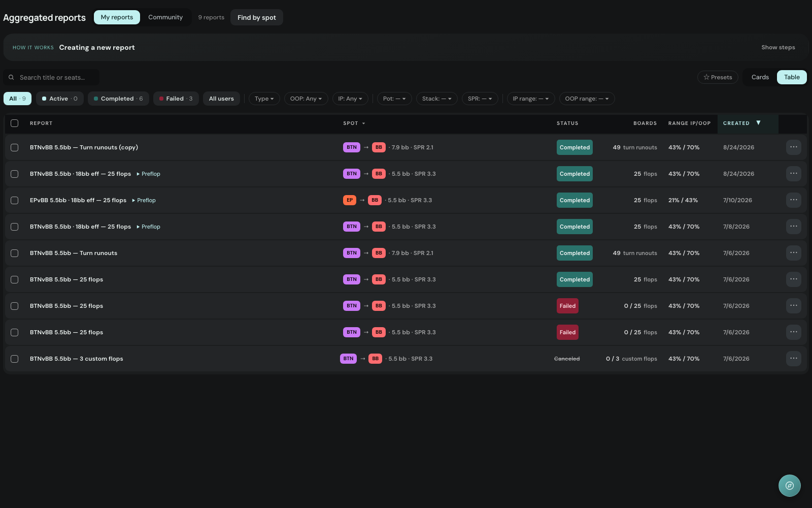Open the Type filter dropdown
The image size is (812, 508).
[264, 99]
